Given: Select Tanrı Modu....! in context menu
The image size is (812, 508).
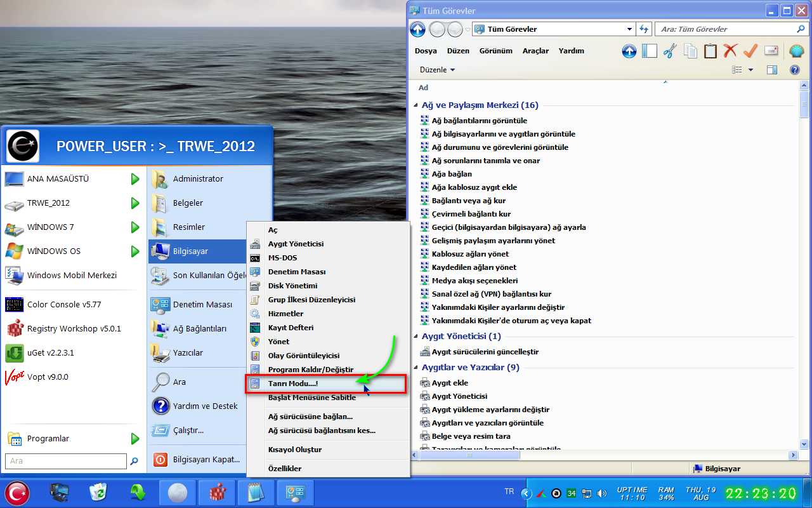Looking at the screenshot, I should [x=327, y=384].
